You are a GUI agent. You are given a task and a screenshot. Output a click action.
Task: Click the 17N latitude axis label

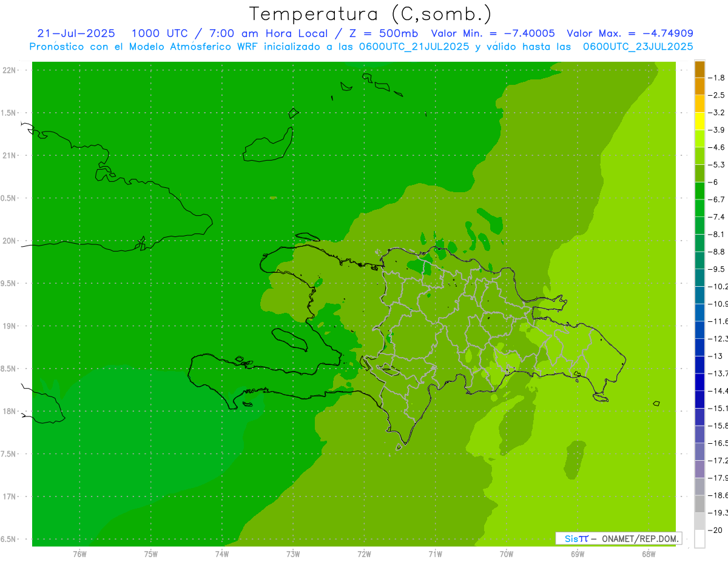point(10,497)
